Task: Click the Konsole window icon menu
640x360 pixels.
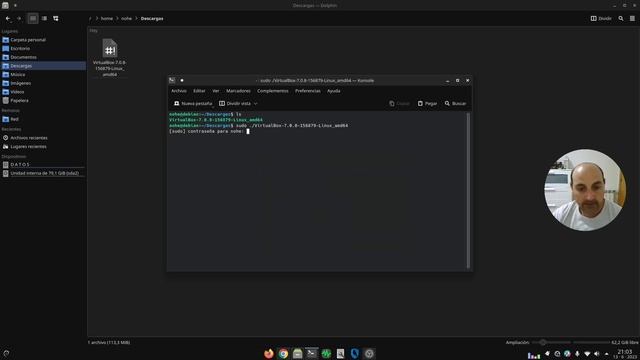Action: click(x=172, y=80)
